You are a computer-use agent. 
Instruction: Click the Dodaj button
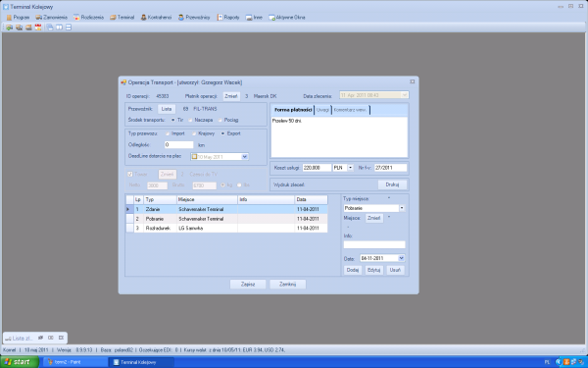(353, 270)
